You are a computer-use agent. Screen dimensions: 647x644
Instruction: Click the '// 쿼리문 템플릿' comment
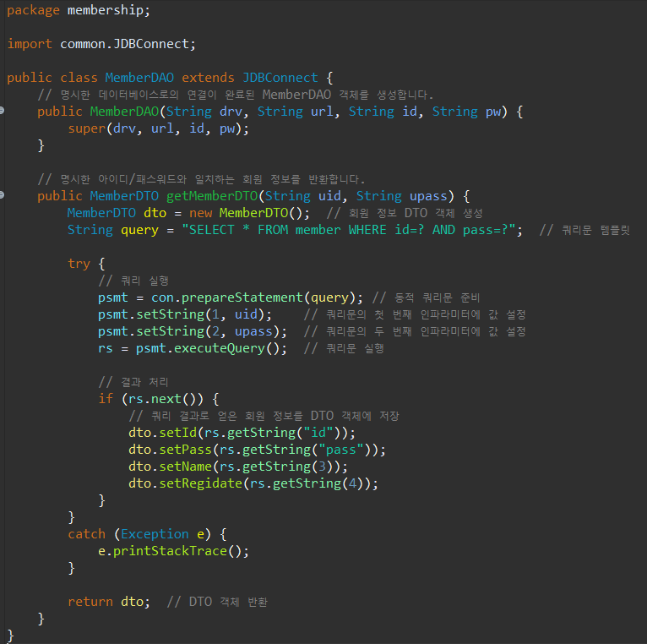[584, 230]
